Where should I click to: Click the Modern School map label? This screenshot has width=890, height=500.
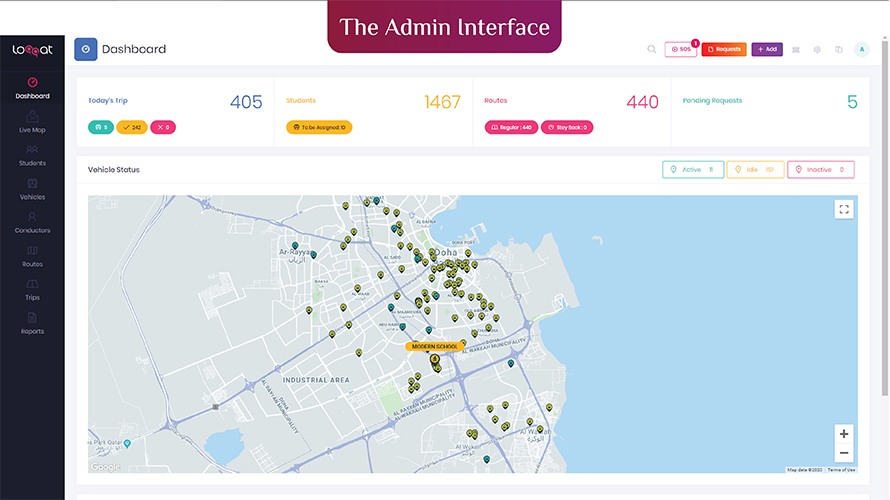click(x=434, y=347)
